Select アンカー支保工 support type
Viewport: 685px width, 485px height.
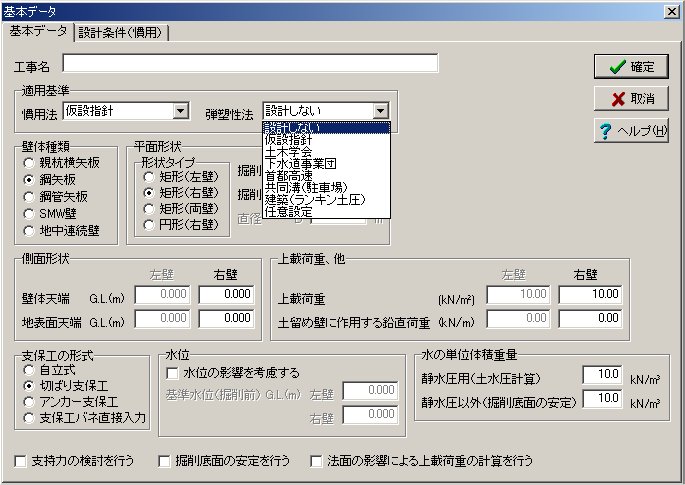pos(31,401)
